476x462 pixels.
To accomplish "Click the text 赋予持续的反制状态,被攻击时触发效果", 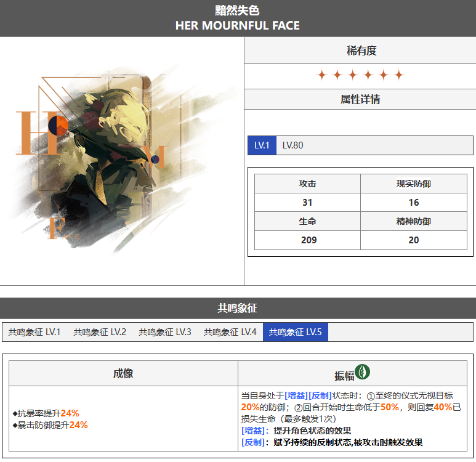I will point(348,442).
